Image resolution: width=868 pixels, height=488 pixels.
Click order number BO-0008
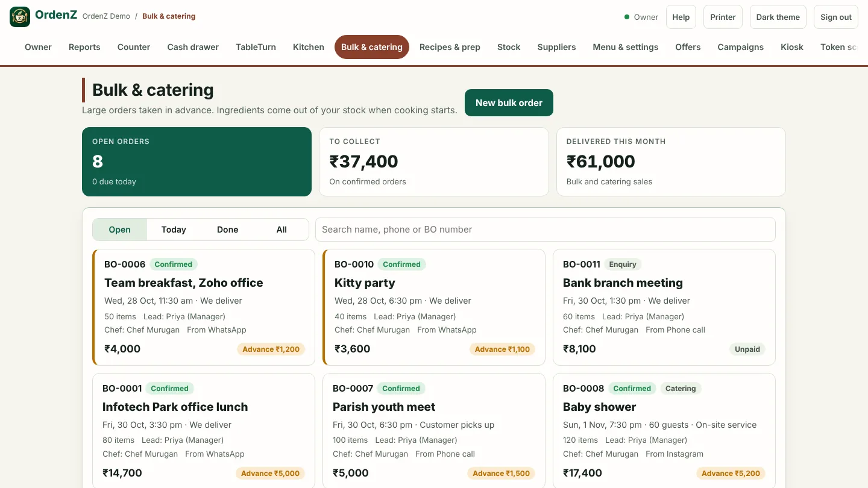(x=583, y=389)
